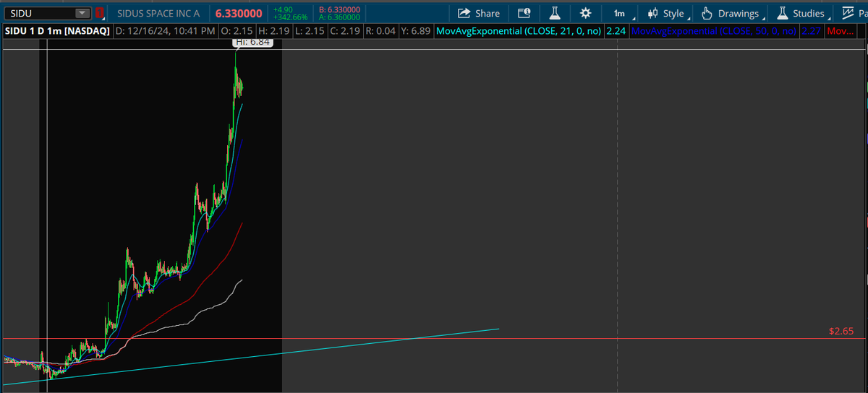
Task: Click the ask price A: 6.360000
Action: coord(339,17)
